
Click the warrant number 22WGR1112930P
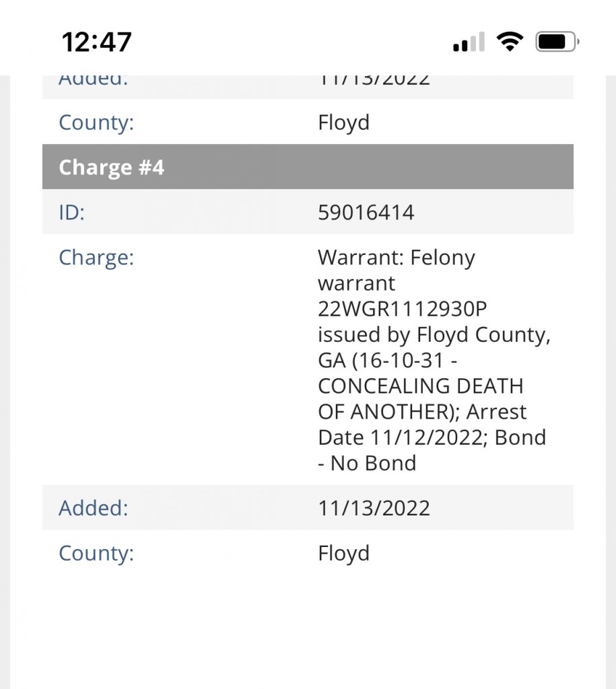402,309
